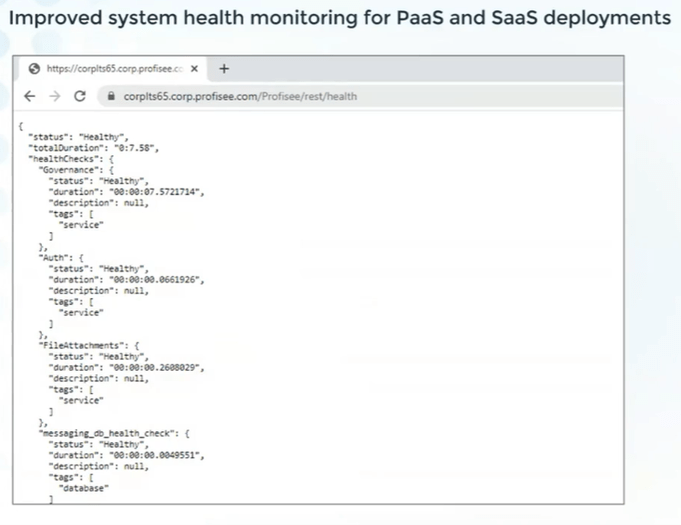Click "service" tag under Auth

[81, 313]
